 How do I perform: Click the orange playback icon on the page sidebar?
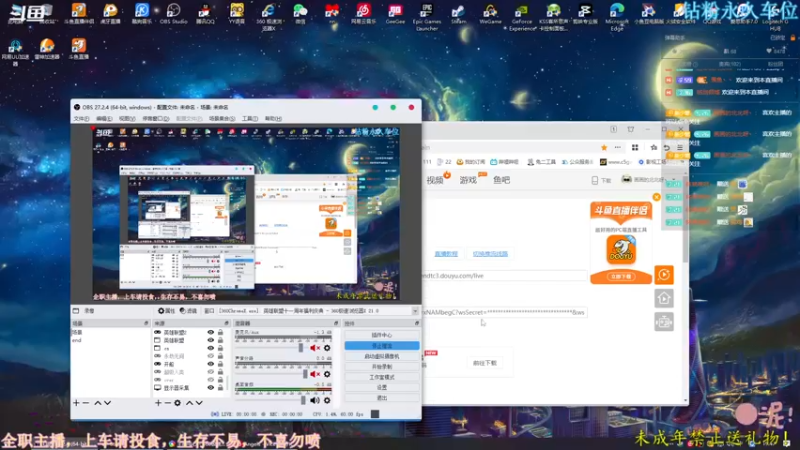pos(664,275)
